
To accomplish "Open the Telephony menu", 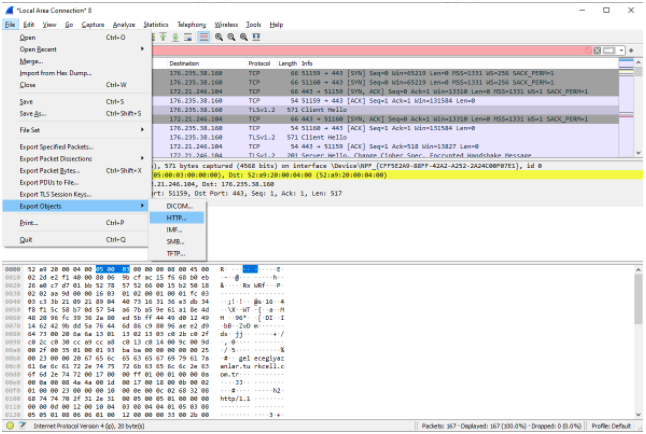I will click(192, 25).
